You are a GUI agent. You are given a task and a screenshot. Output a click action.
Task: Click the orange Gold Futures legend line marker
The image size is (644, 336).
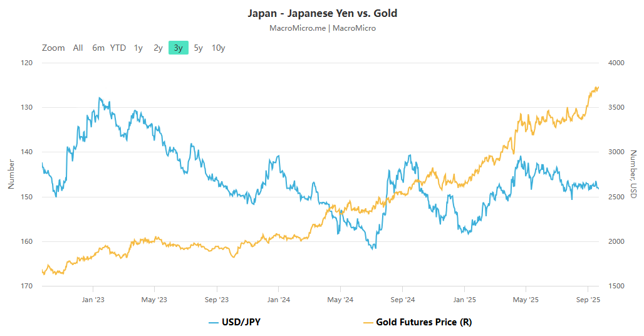point(368,322)
